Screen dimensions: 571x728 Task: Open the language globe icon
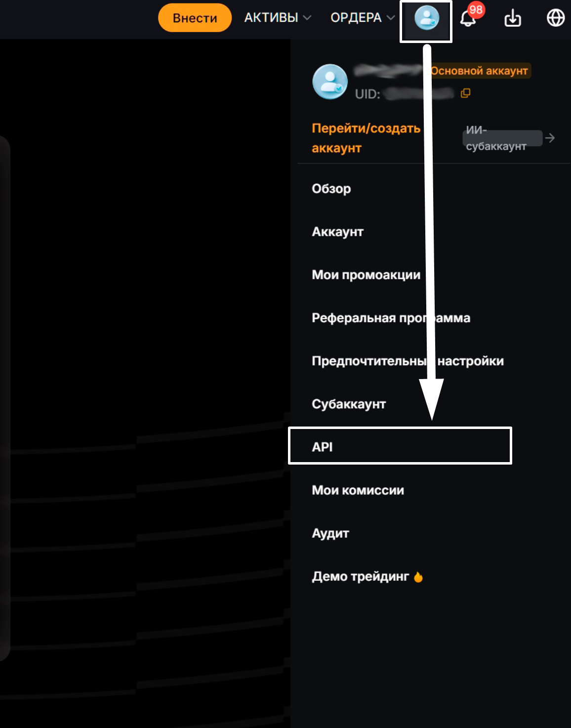tap(556, 18)
